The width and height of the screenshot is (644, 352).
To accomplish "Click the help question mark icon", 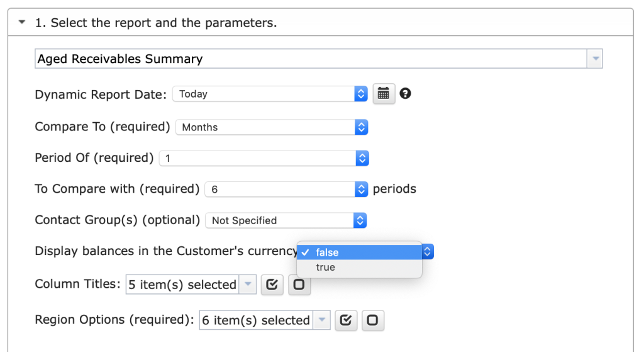I will (405, 94).
